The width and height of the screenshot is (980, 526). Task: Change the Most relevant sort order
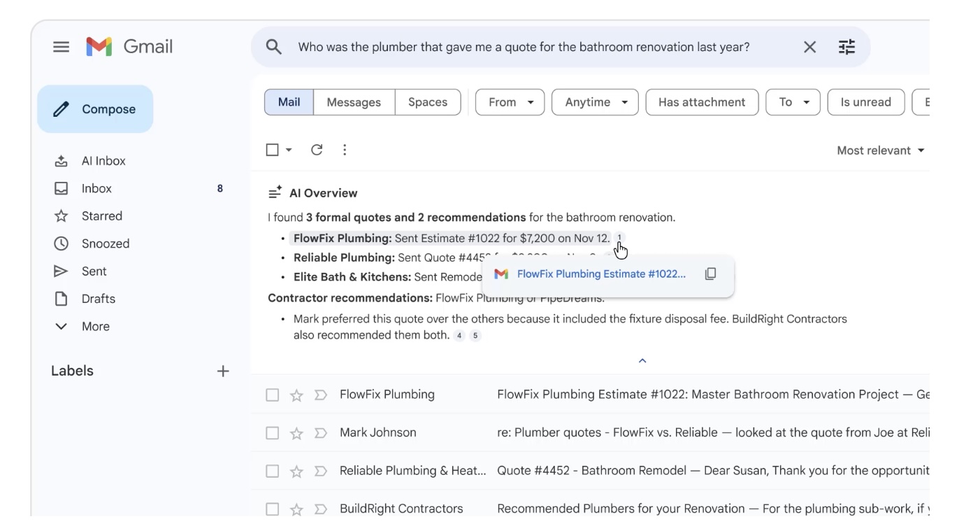(x=880, y=150)
